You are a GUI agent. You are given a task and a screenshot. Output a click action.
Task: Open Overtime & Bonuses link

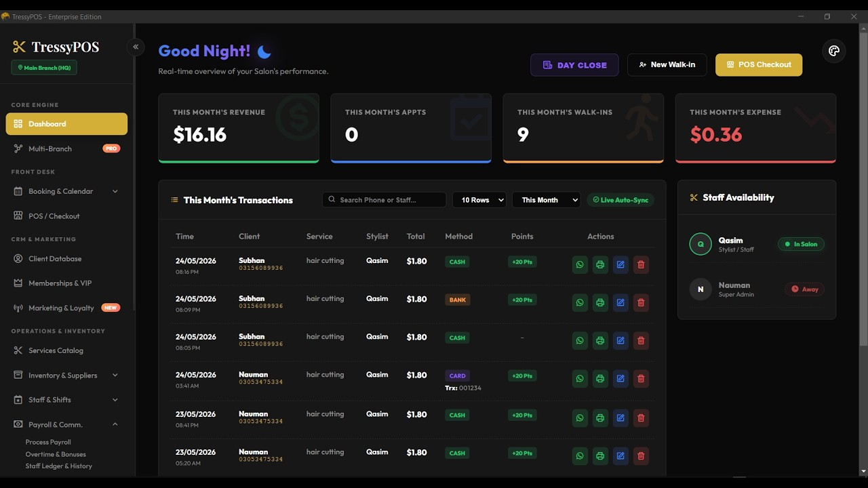(56, 454)
